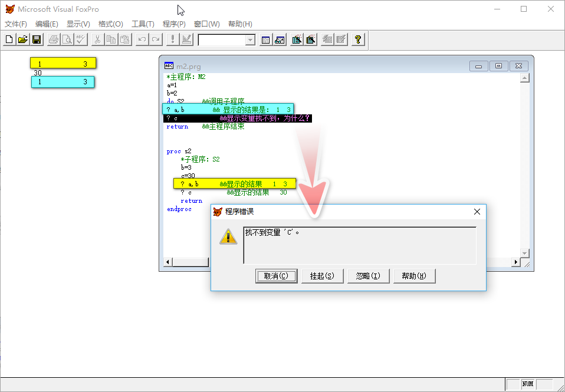Click the m2.prg horizontal scrollbar thumb
Screen dimensions: 565x392
point(190,262)
